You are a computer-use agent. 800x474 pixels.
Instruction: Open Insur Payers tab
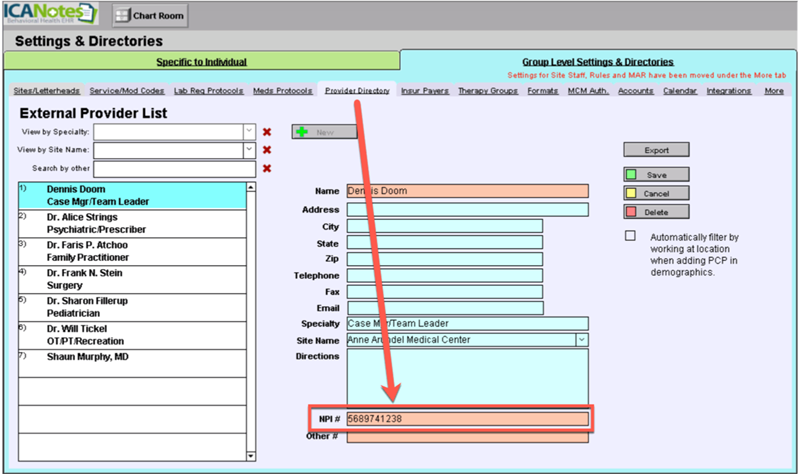coord(425,90)
